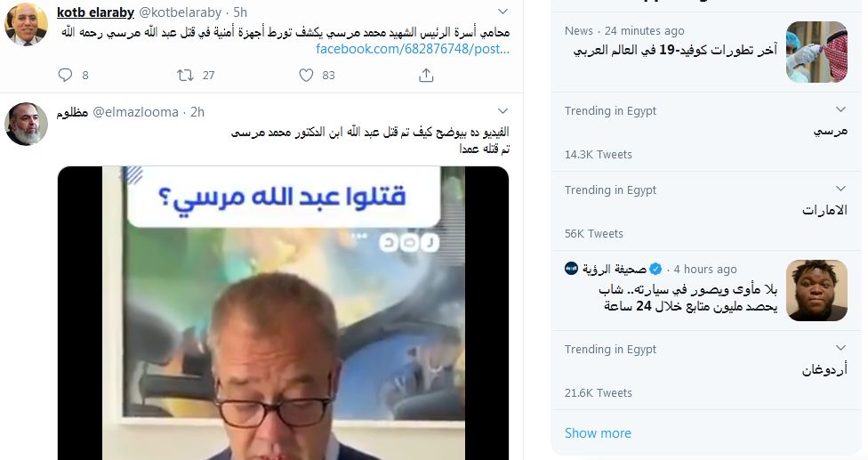This screenshot has height=460, width=868.
Task: Expand options for kotb elaraby's tweet
Action: click(x=502, y=12)
